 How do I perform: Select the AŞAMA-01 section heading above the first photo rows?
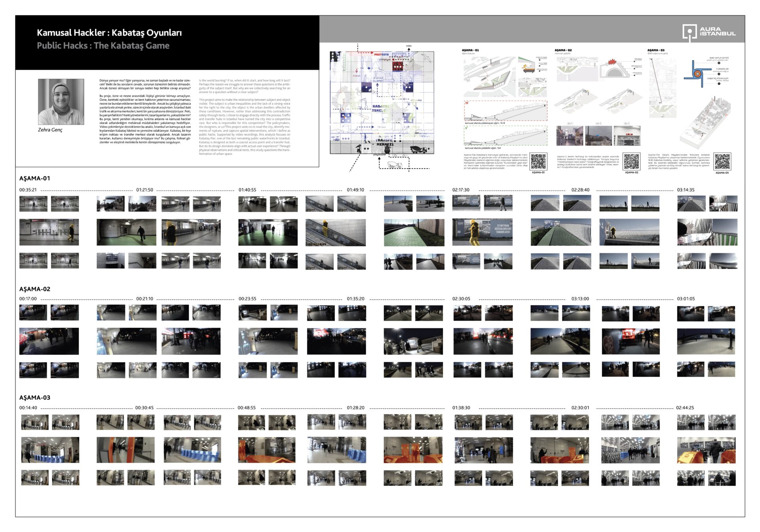click(35, 178)
